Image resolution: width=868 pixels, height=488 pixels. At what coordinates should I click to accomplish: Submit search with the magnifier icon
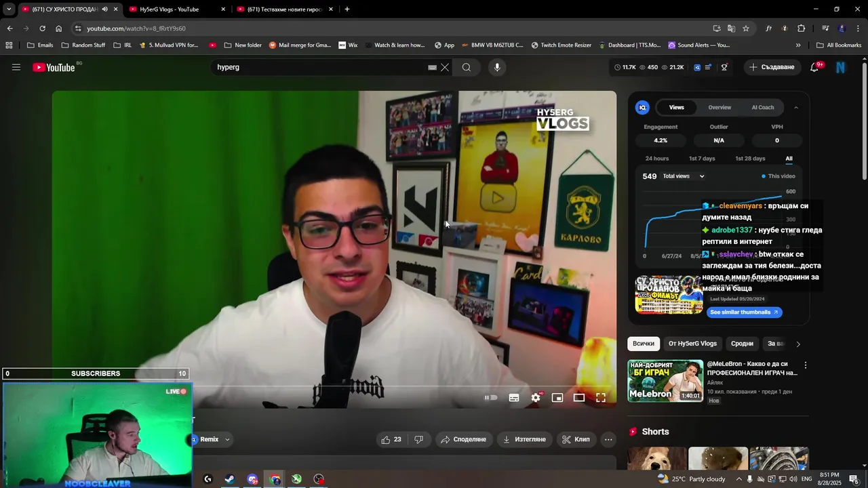(467, 67)
